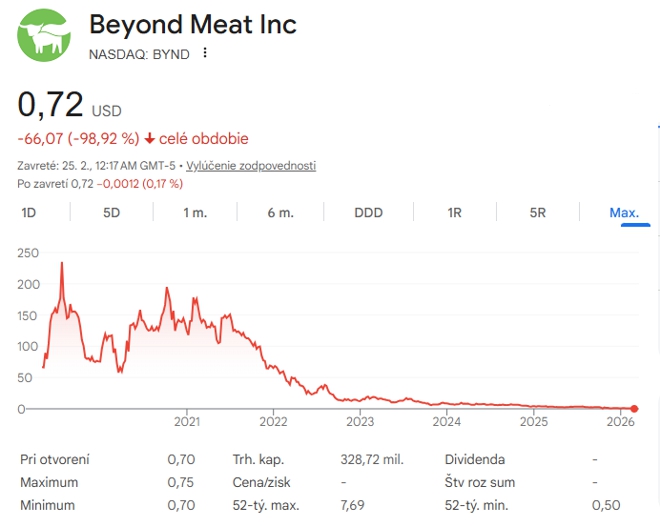Click the NASDAQ: BYND ticker text
The height and width of the screenshot is (527, 660).
(139, 54)
